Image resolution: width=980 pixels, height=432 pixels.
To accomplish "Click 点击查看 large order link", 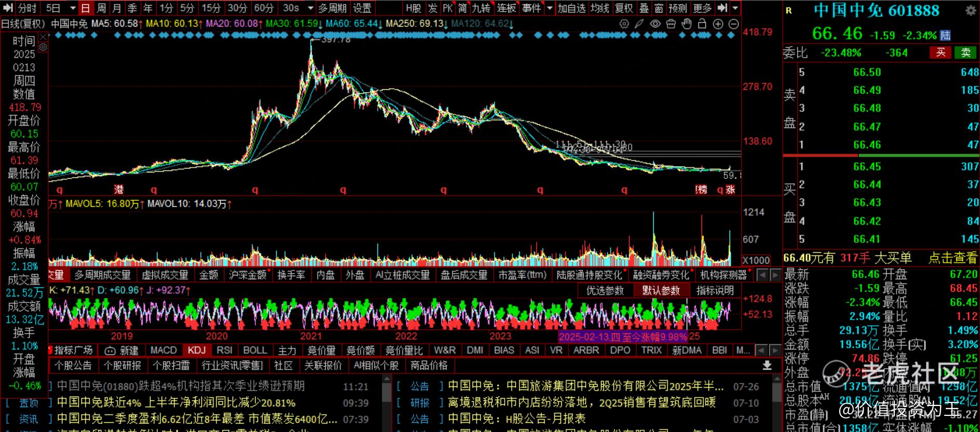I will [952, 258].
